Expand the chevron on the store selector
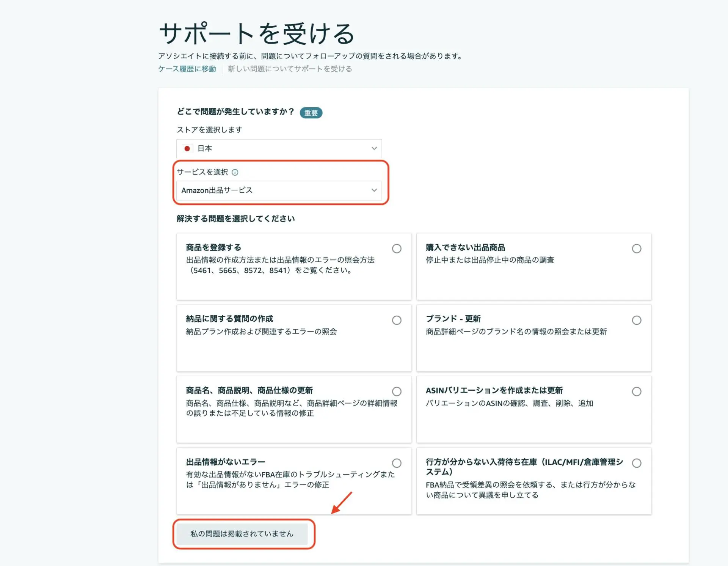Viewport: 728px width, 566px height. point(374,148)
